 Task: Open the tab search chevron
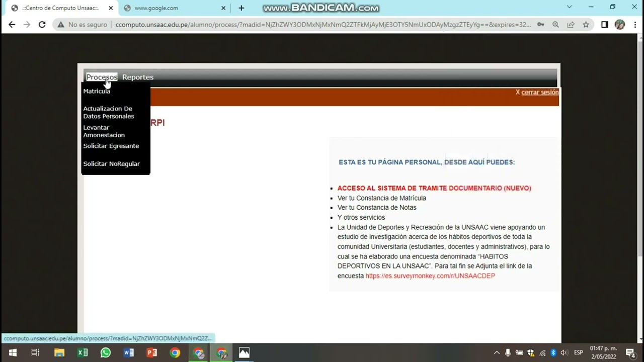(570, 7)
